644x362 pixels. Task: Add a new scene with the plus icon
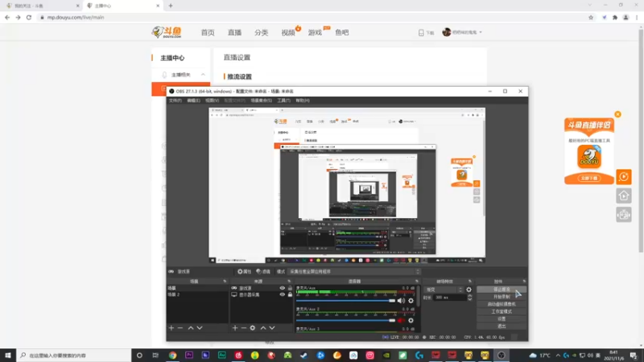point(171,328)
